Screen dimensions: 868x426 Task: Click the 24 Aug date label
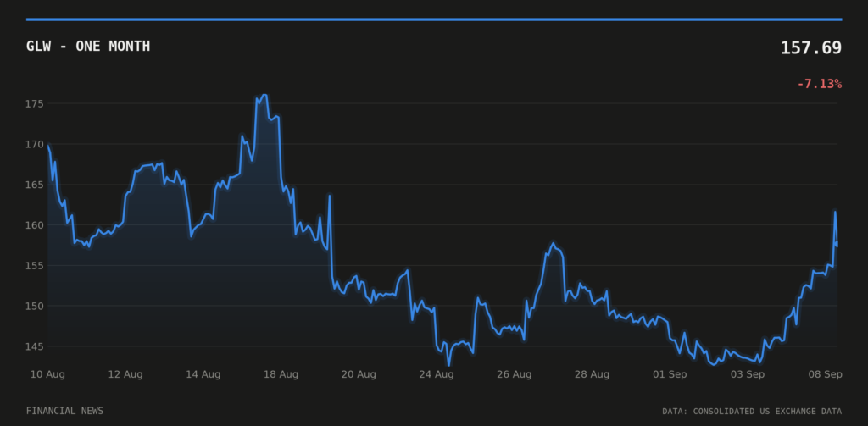pos(437,374)
